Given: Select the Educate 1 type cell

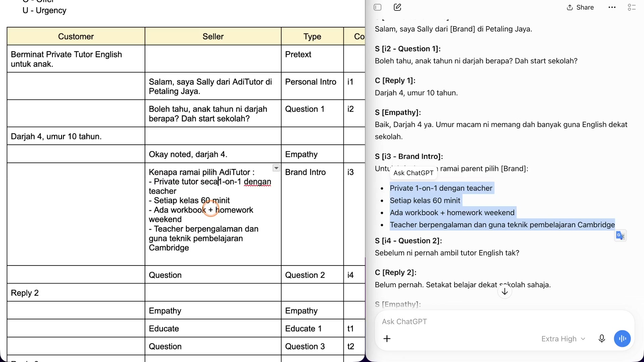Looking at the screenshot, I should pos(312,328).
